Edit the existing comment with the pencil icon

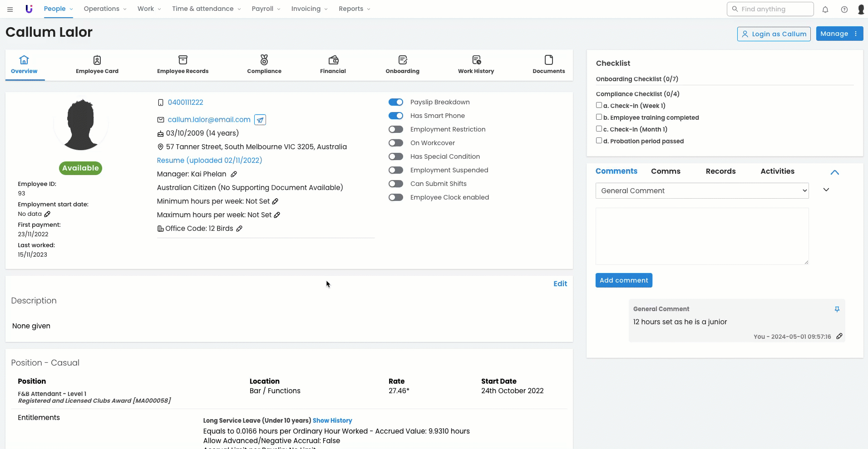point(839,336)
